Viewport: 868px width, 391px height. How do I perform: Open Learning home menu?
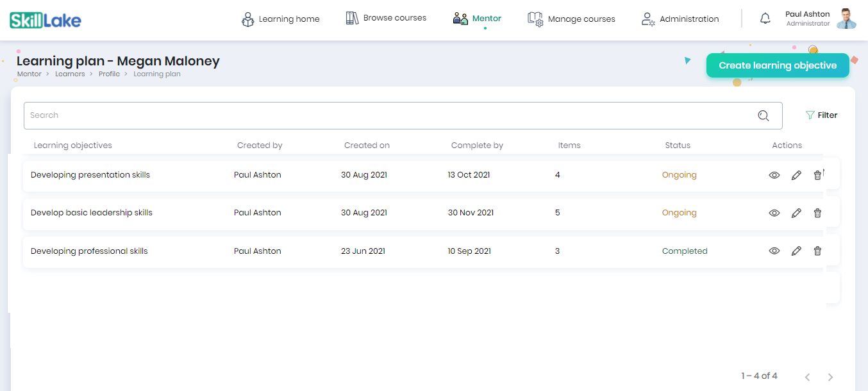280,19
